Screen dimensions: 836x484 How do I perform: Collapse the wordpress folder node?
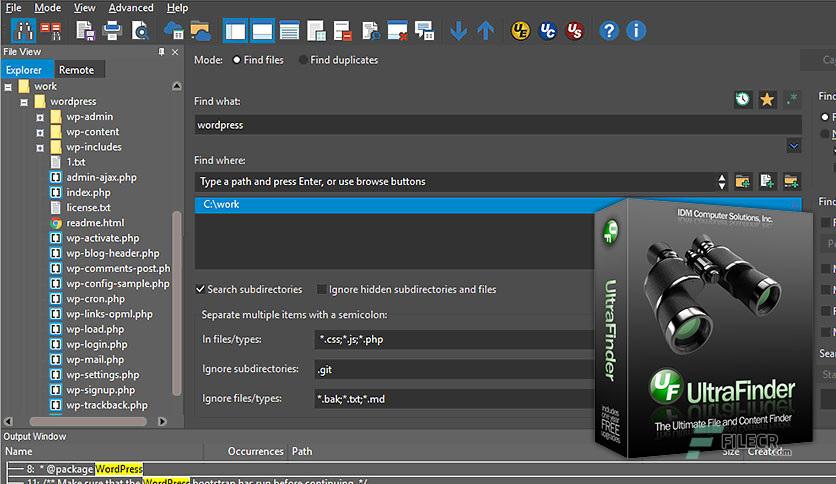click(x=24, y=102)
